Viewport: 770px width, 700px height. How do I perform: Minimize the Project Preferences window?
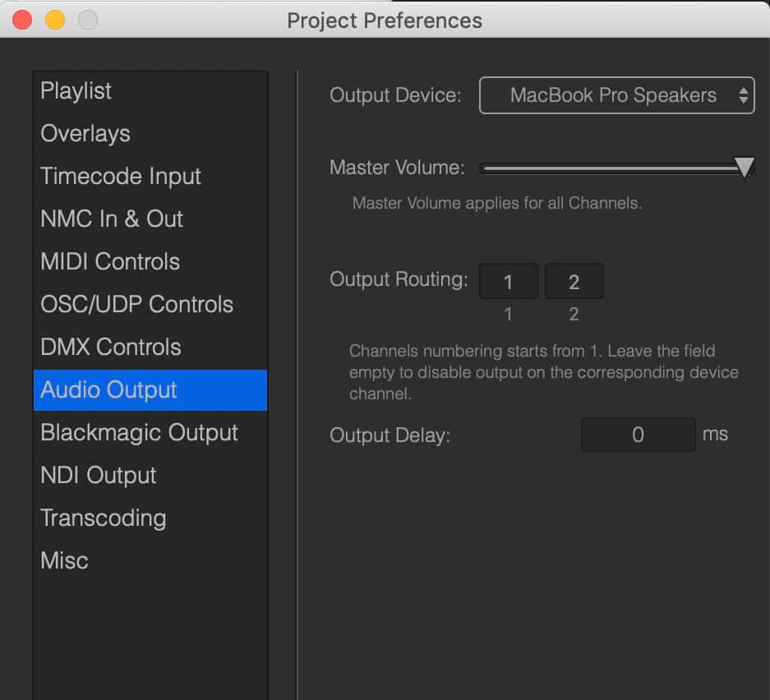click(55, 21)
